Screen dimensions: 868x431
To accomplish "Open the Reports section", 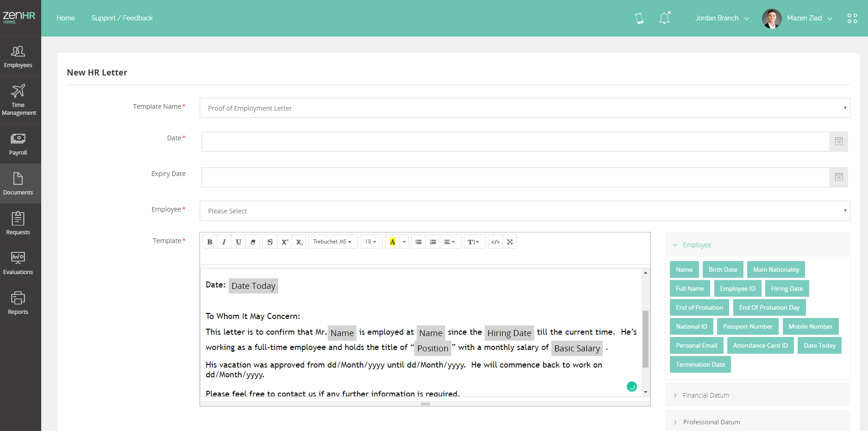I will (18, 303).
